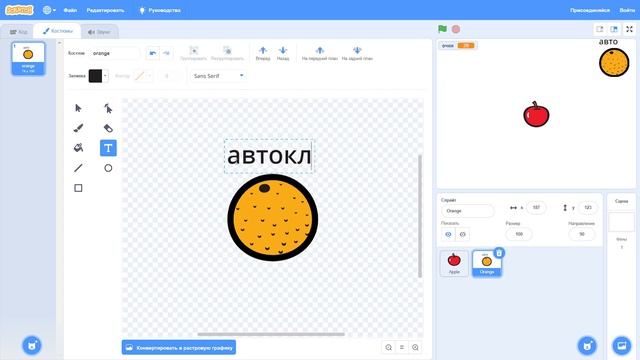Zoom out the paint canvas
Image resolution: width=640 pixels, height=360 pixels.
pyautogui.click(x=389, y=347)
